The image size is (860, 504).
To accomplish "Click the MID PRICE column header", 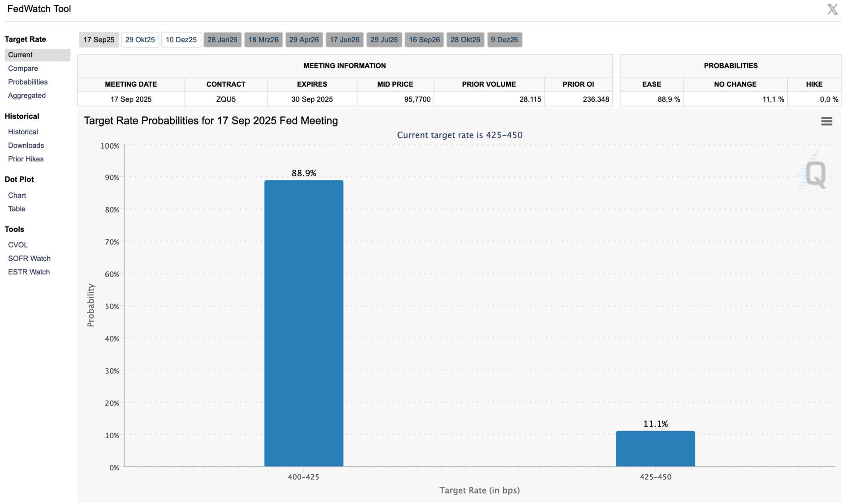I will coord(395,84).
